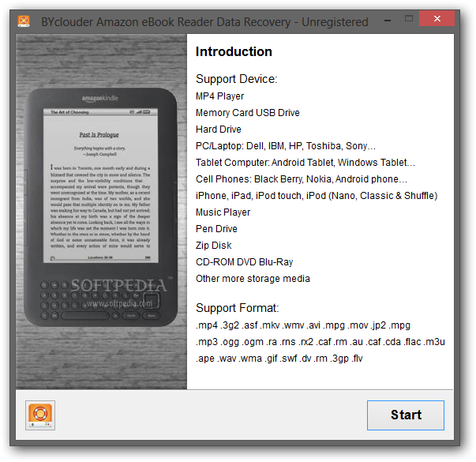Viewport: 476px width, 462px height.
Task: Click 'Zip Disk' text
Action: (214, 246)
